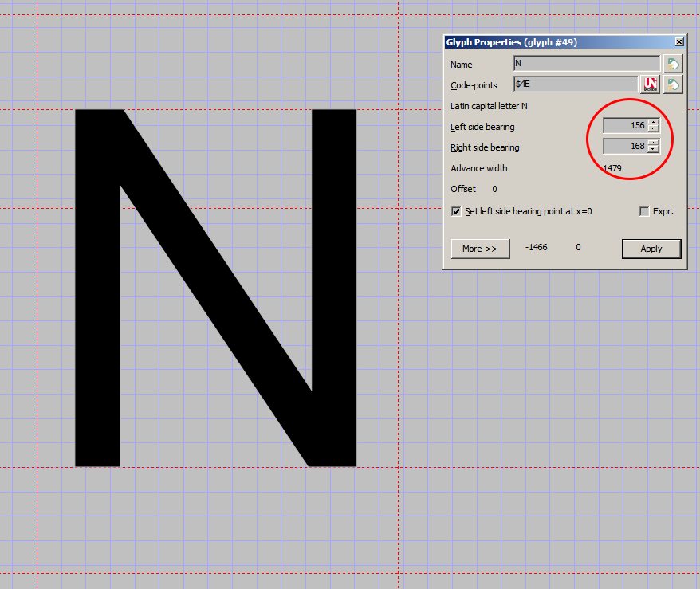The height and width of the screenshot is (589, 700).
Task: Click the Advance width value 1479
Action: click(612, 168)
